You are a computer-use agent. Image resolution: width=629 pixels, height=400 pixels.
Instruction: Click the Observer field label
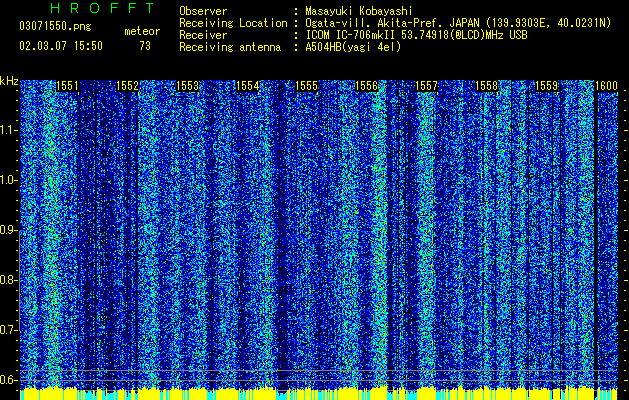(x=203, y=11)
